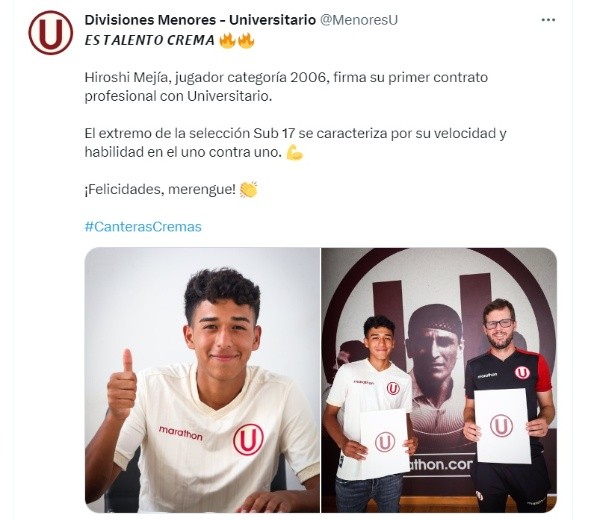This screenshot has width=600, height=521.
Task: Click the U logo on the player's paper
Action: (x=385, y=442)
